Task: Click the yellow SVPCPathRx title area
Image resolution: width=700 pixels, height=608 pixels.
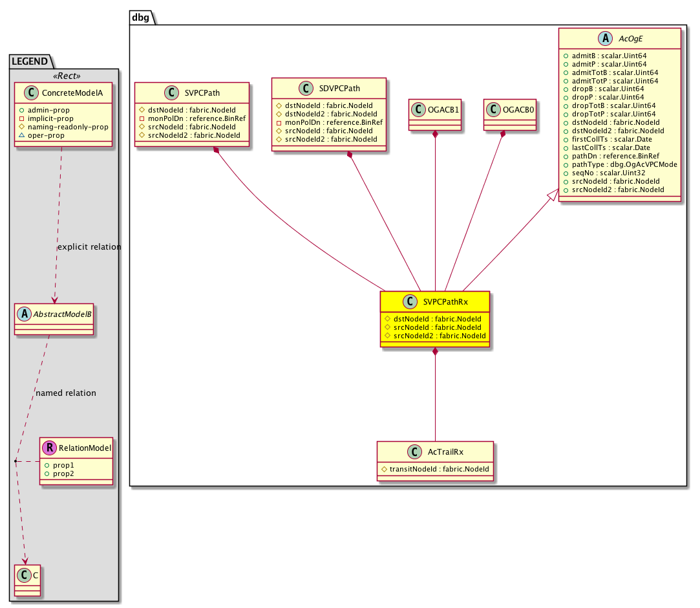Action: 445,301
